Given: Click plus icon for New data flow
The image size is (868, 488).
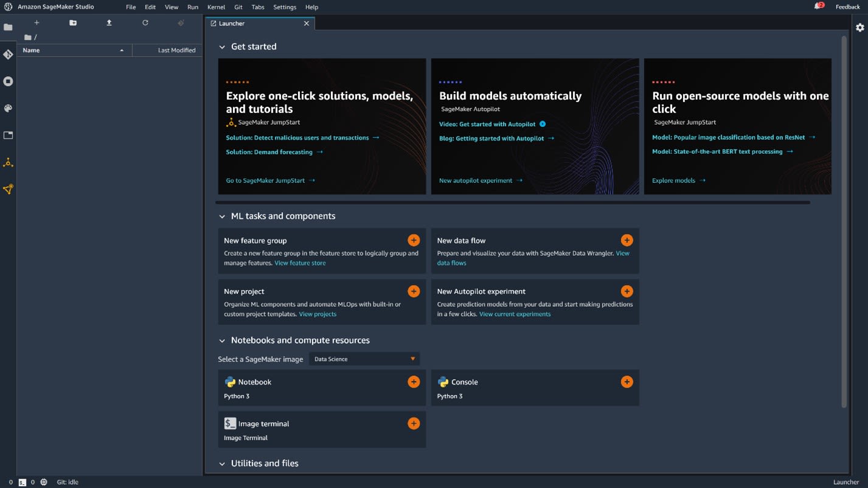Looking at the screenshot, I should (627, 240).
